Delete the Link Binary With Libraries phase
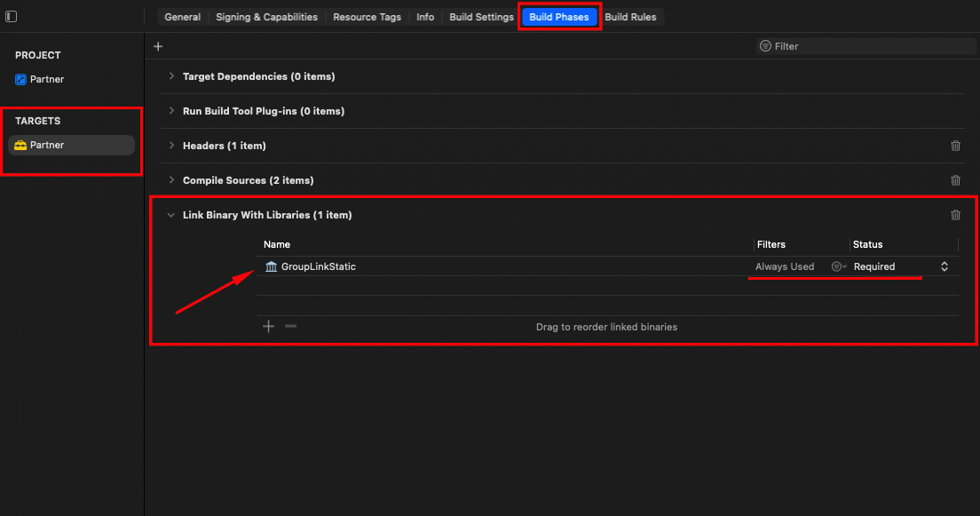980x516 pixels. pos(956,215)
